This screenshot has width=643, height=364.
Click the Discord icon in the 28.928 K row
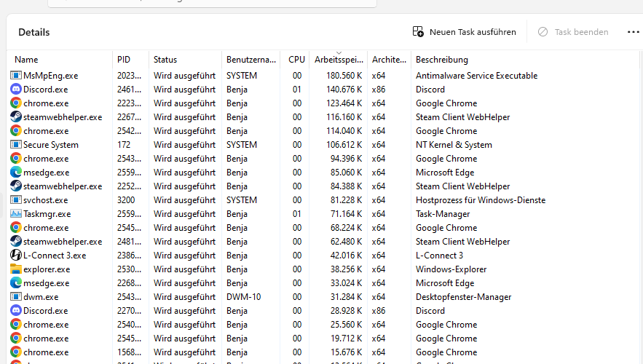[15, 311]
